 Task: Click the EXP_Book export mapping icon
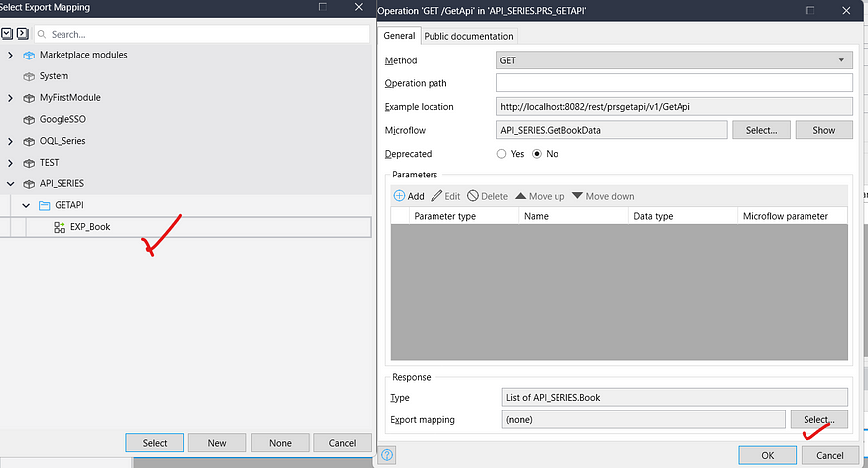click(60, 227)
